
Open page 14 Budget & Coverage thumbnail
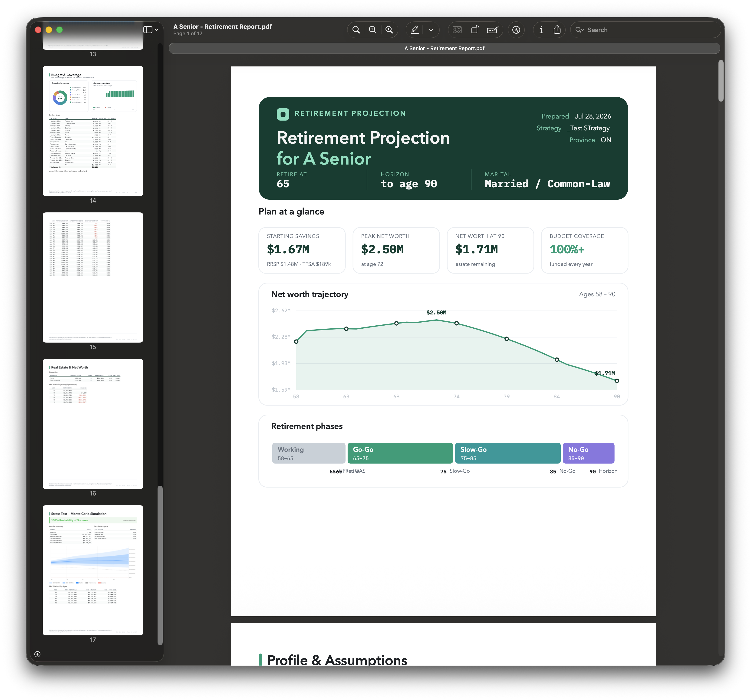pyautogui.click(x=93, y=131)
